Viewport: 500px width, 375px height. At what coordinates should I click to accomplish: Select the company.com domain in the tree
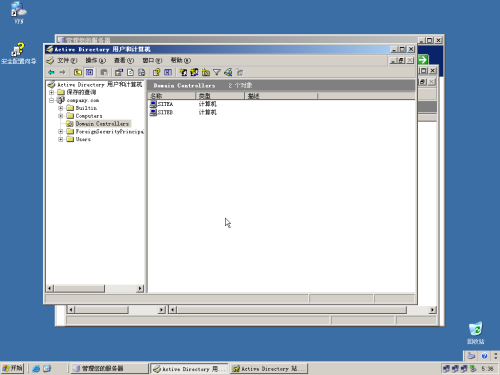tap(83, 100)
